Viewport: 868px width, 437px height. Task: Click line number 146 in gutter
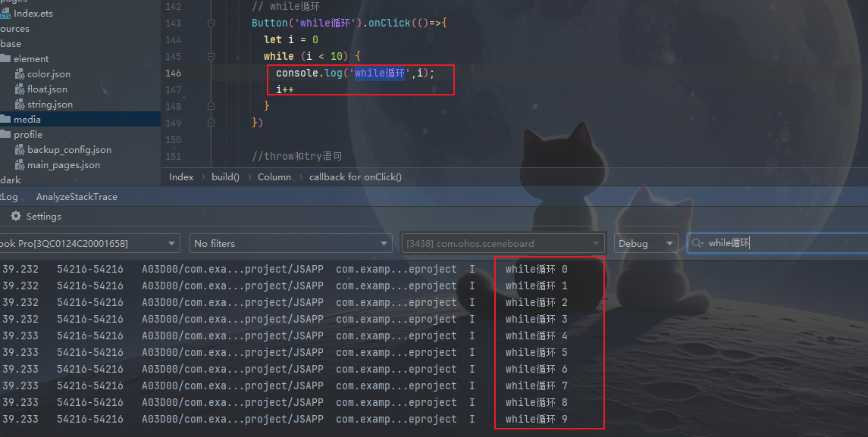click(174, 73)
